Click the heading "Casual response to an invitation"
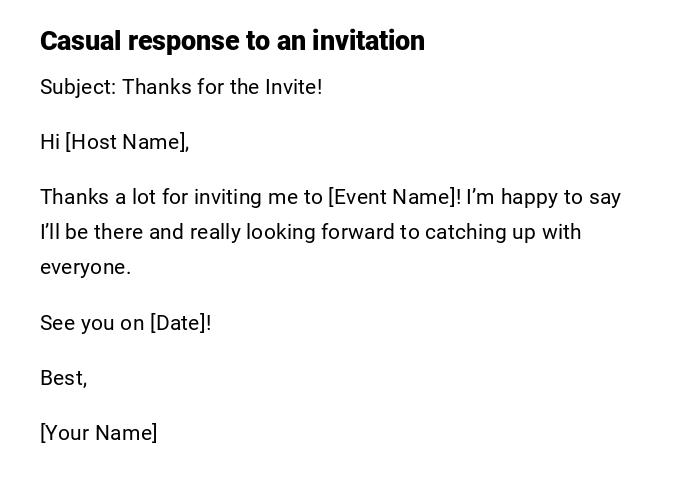 (232, 41)
